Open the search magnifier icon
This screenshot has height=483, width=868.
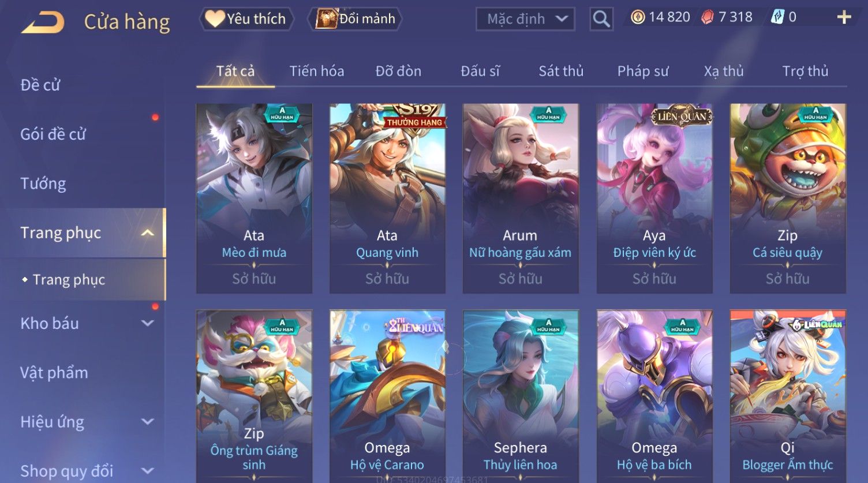point(601,19)
